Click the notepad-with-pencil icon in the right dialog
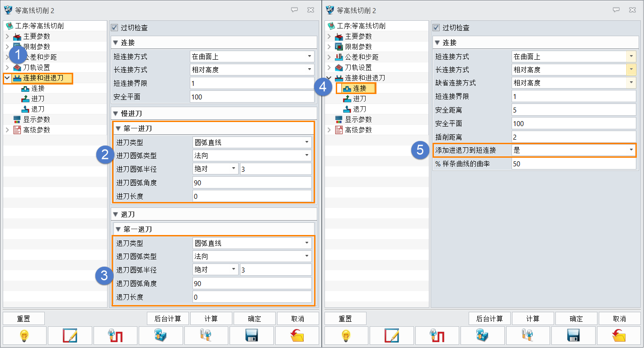Image resolution: width=644 pixels, height=348 pixels. pos(391,336)
